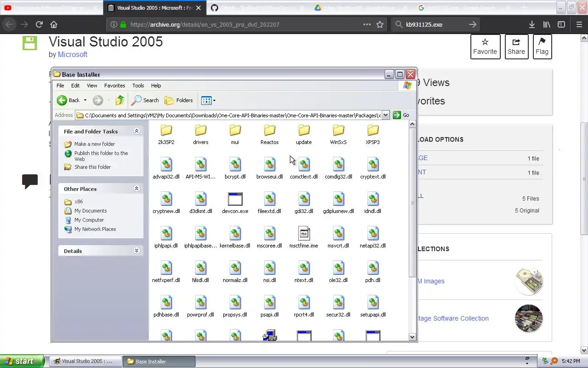This screenshot has width=588, height=368.
Task: Favorite the item on archive.org
Action: coord(485,46)
